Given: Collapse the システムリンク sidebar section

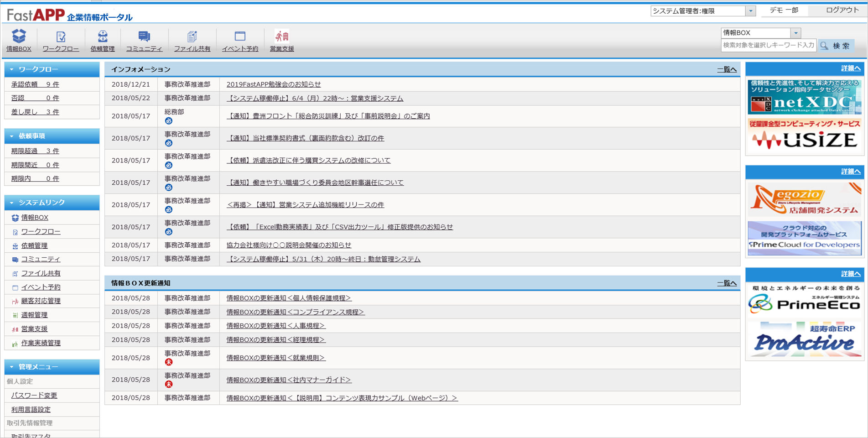Looking at the screenshot, I should coord(12,203).
